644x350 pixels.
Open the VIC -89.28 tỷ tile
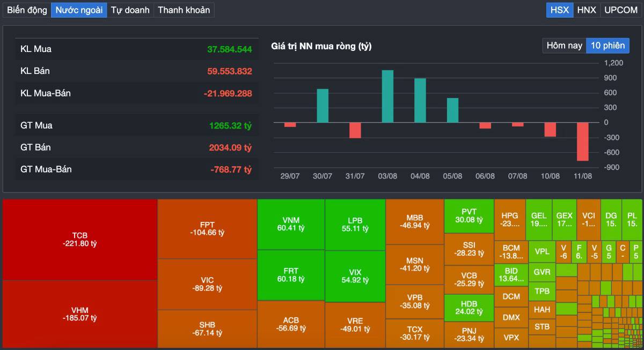coord(207,284)
